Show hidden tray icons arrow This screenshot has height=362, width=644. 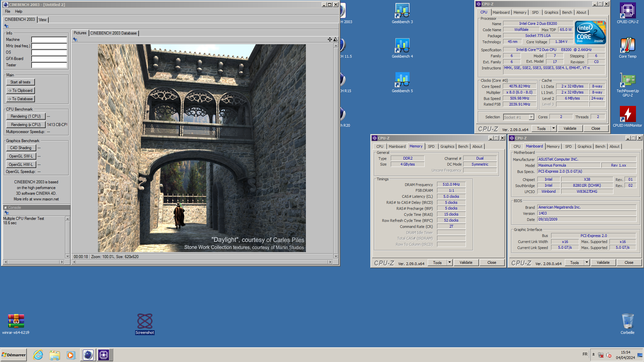tap(593, 354)
